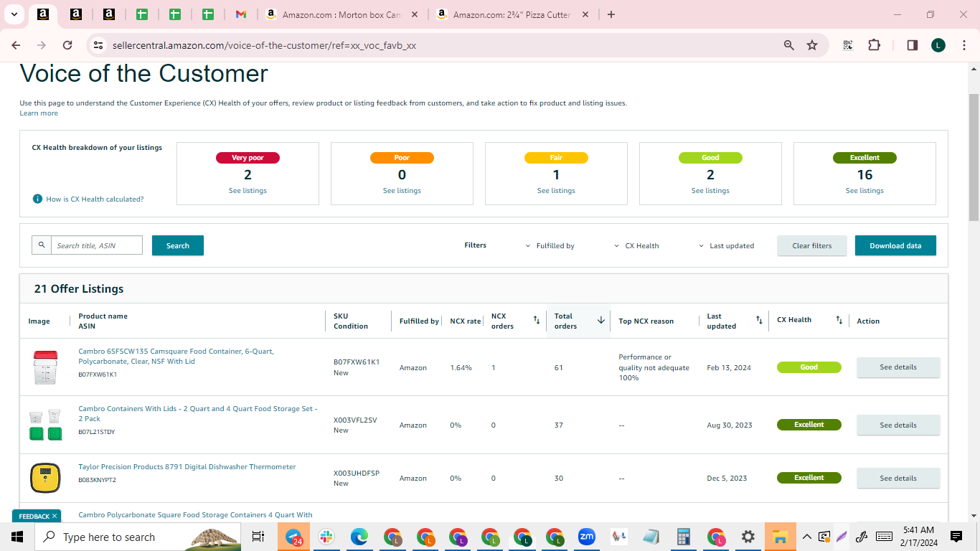
Task: Expand the CX Health filter dropdown
Action: pyautogui.click(x=636, y=245)
